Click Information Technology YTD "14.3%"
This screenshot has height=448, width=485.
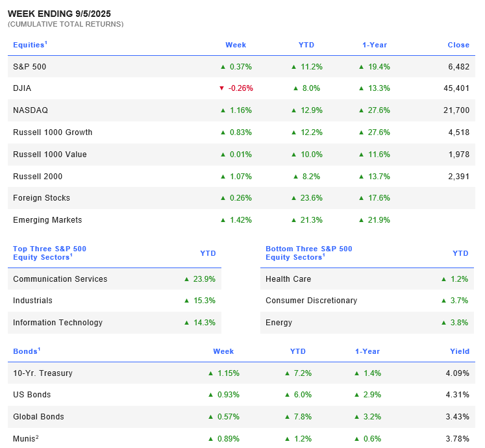[204, 323]
